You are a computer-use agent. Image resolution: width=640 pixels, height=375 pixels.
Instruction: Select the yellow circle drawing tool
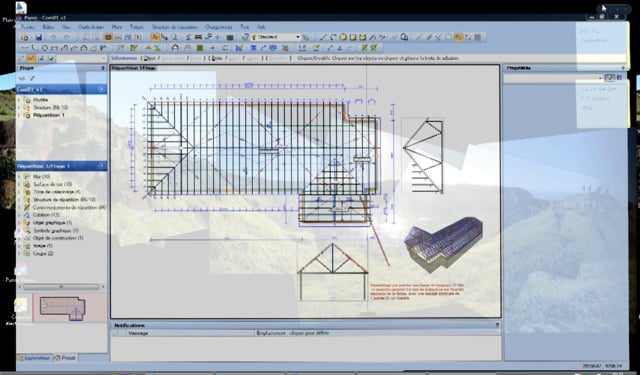click(x=343, y=37)
